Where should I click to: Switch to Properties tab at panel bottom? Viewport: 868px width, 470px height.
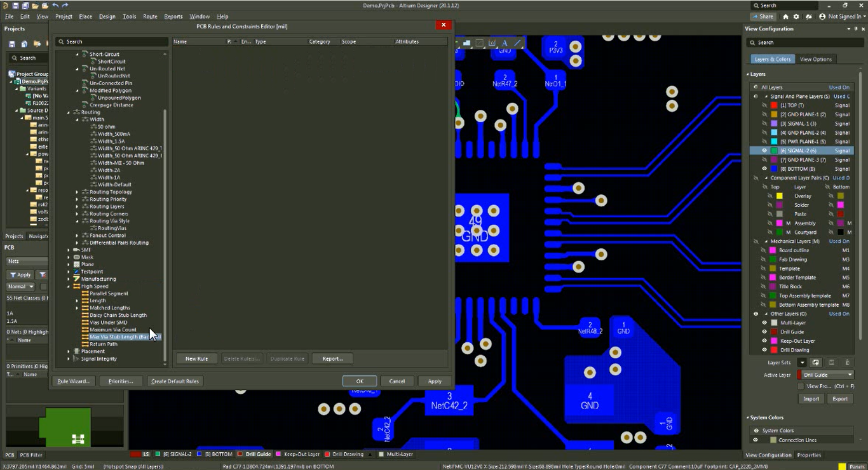(809, 455)
